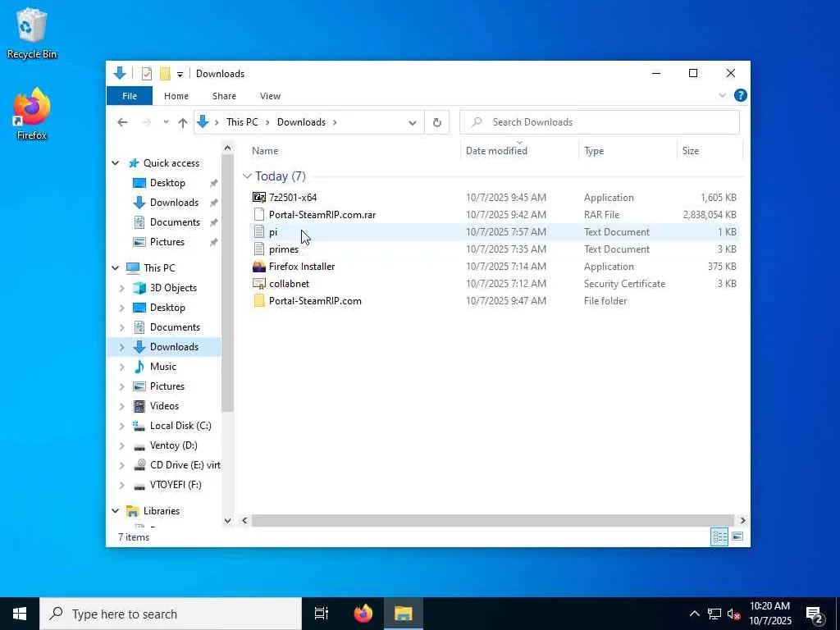Switch to Details view layout icon
Screen dimensions: 840x630
[719, 536]
